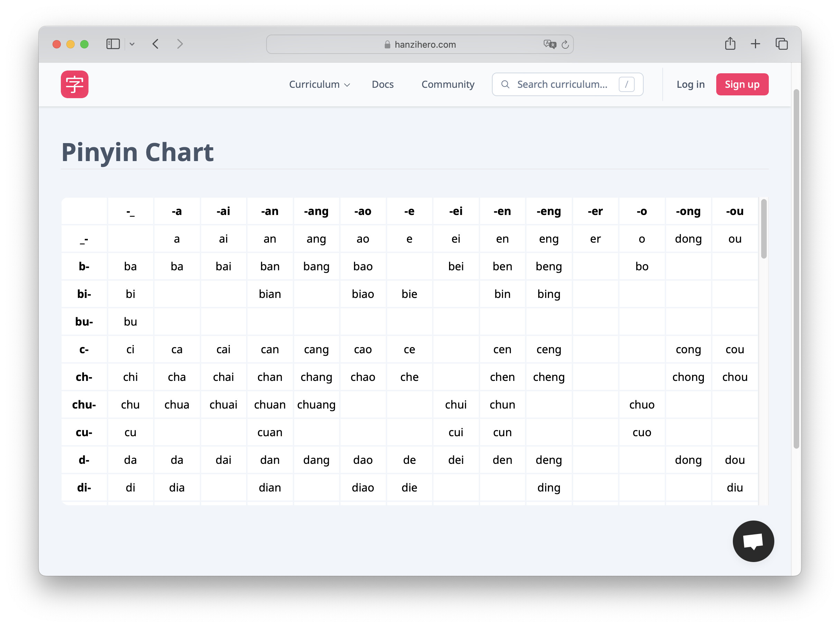Select the 'ou' cell in first row
The height and width of the screenshot is (627, 840).
pyautogui.click(x=735, y=239)
